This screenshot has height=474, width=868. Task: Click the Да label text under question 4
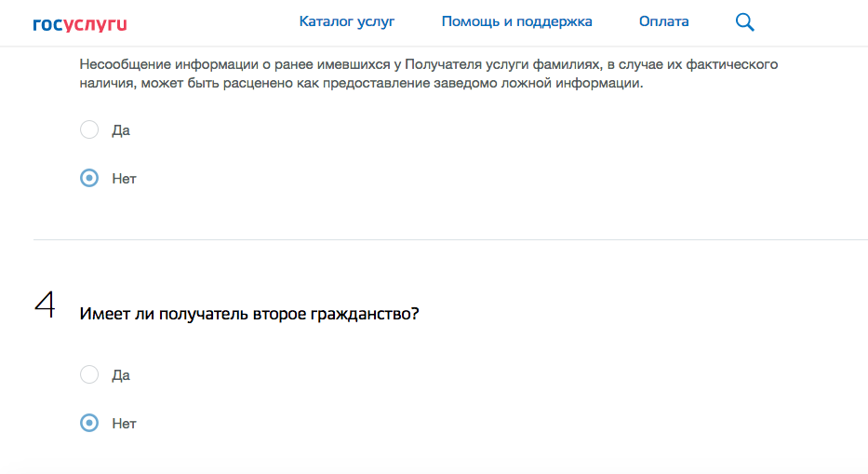[121, 375]
